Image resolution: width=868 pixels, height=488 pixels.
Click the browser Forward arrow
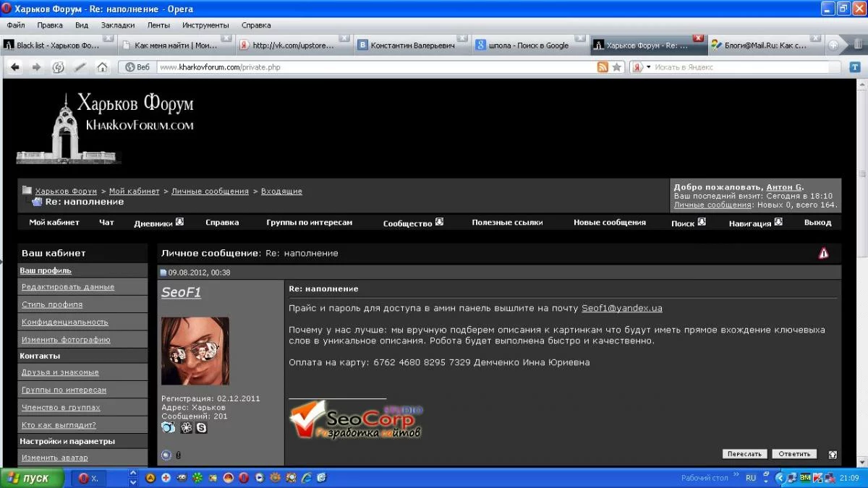pyautogui.click(x=36, y=67)
